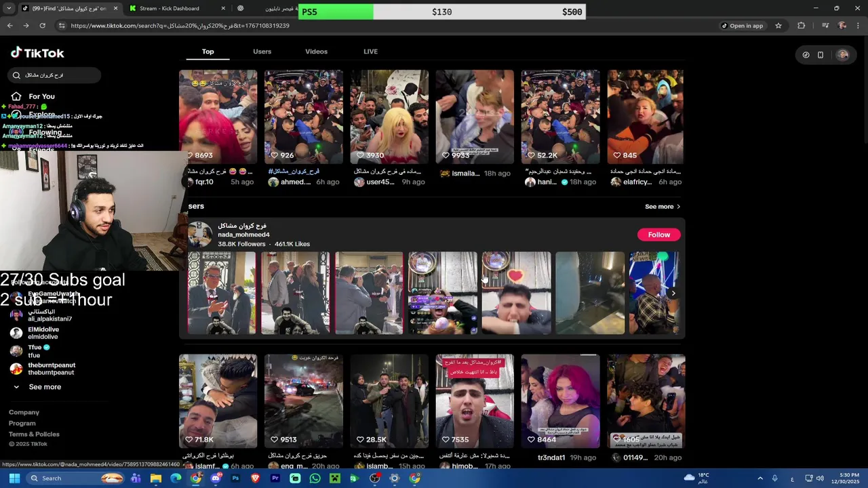Close the Kick Dashboard browser tab
This screenshot has width=868, height=488.
point(223,8)
